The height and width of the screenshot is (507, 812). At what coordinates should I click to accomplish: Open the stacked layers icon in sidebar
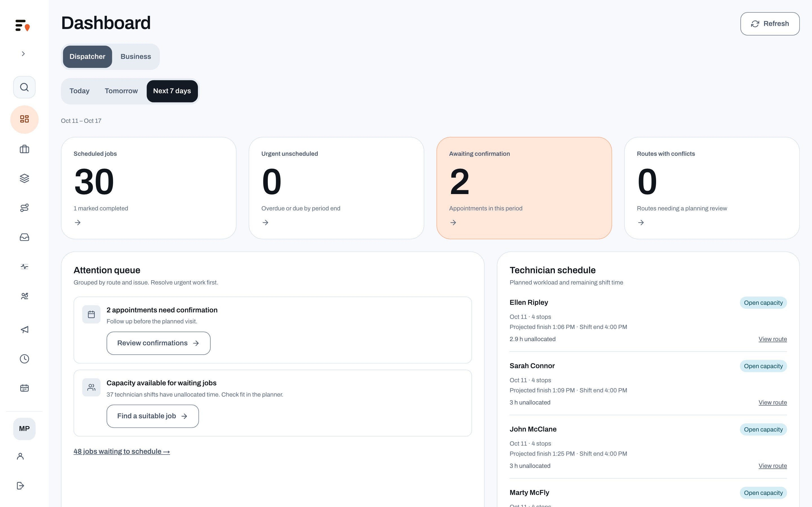tap(24, 178)
